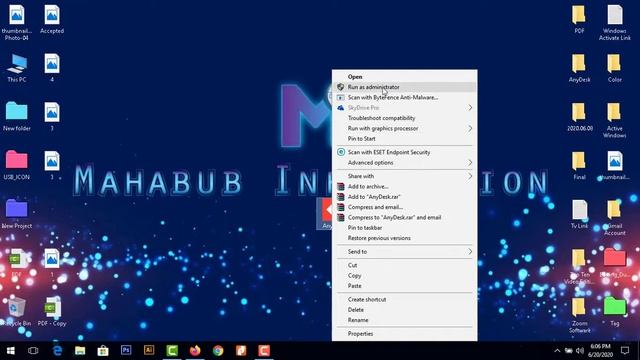The width and height of the screenshot is (640, 360).
Task: Open the Windows Start menu
Action: click(x=11, y=350)
